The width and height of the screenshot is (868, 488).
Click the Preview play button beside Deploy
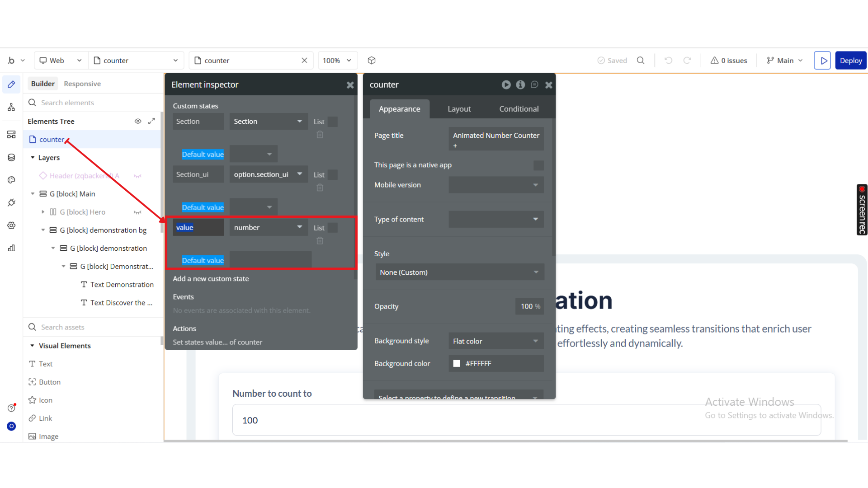coord(822,61)
